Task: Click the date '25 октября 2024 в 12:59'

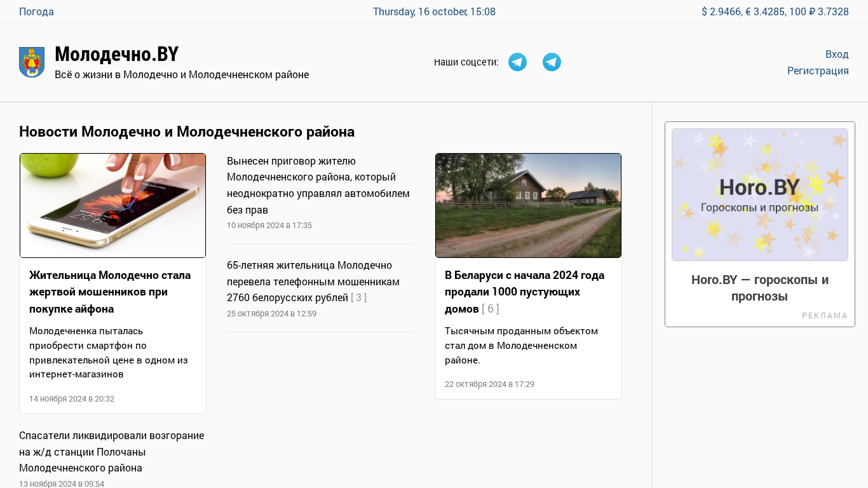Action: pyautogui.click(x=271, y=314)
